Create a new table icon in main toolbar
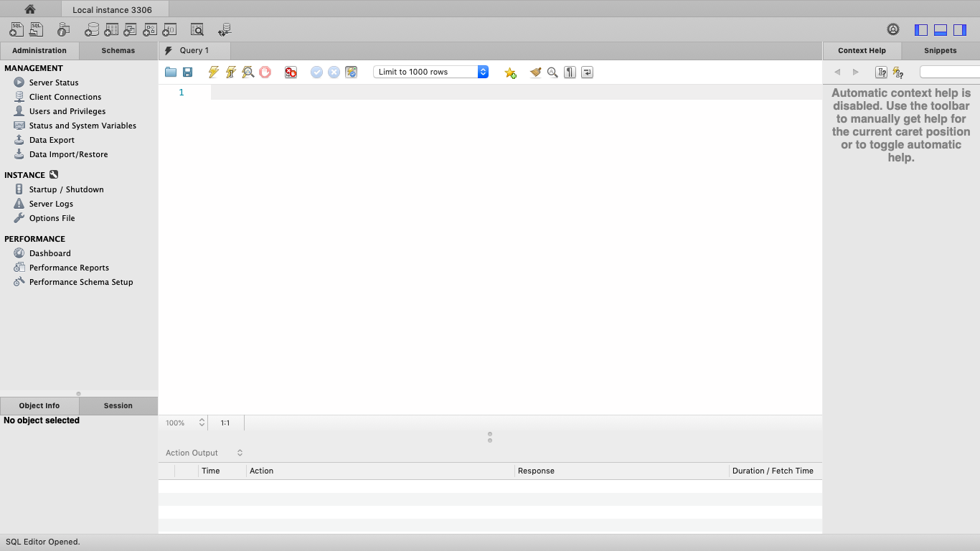This screenshot has width=980, height=551. tap(111, 29)
